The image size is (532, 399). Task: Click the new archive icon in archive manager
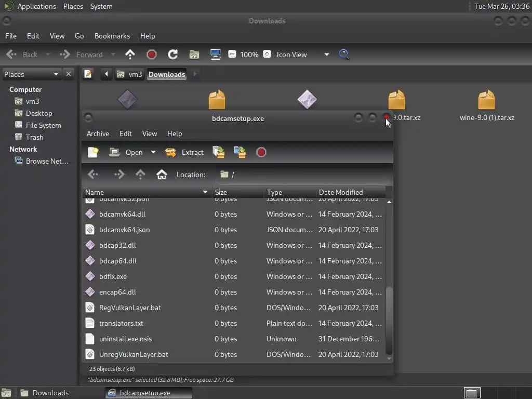tap(94, 152)
